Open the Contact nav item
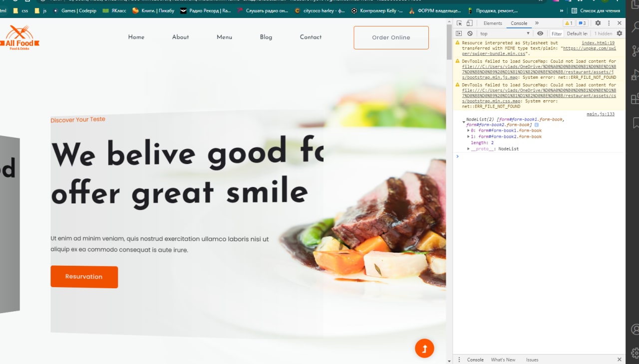This screenshot has width=639, height=364. click(x=311, y=37)
